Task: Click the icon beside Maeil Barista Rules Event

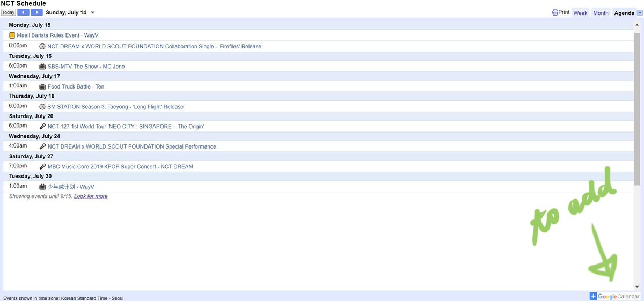Action: point(12,35)
